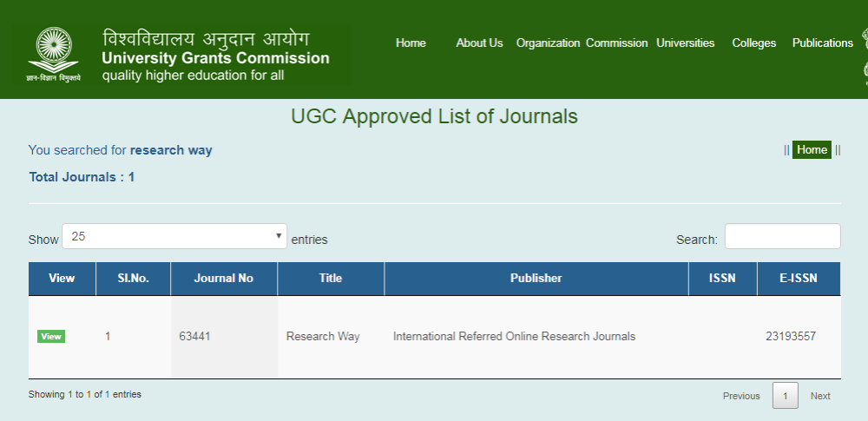
Task: Sort table by ISSN column
Action: coord(722,279)
